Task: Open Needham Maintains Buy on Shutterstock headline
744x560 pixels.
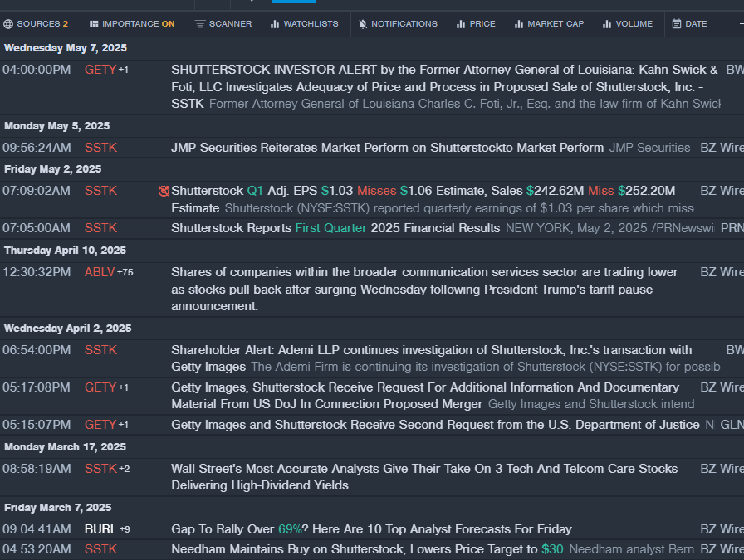Action: click(367, 549)
